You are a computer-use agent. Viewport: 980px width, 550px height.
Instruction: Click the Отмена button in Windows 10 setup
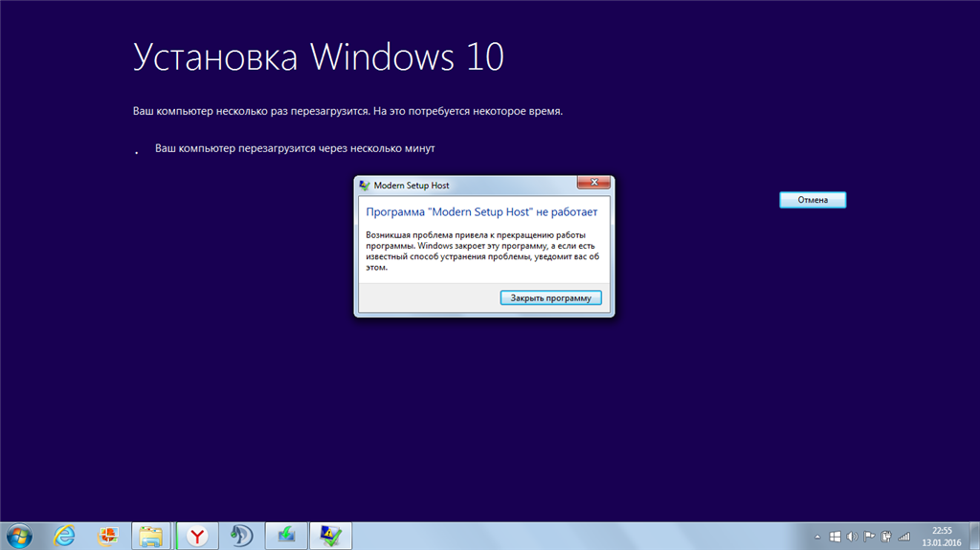[813, 200]
